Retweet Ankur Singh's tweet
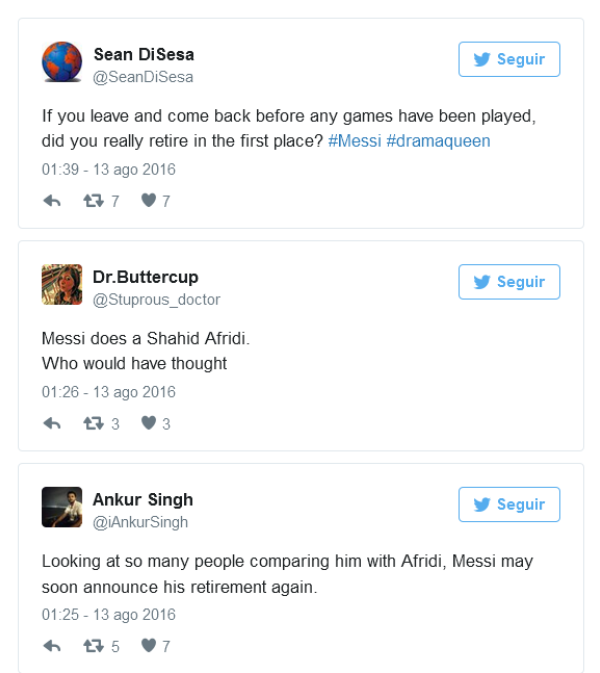Image resolution: width=600 pixels, height=673 pixels. (94, 646)
